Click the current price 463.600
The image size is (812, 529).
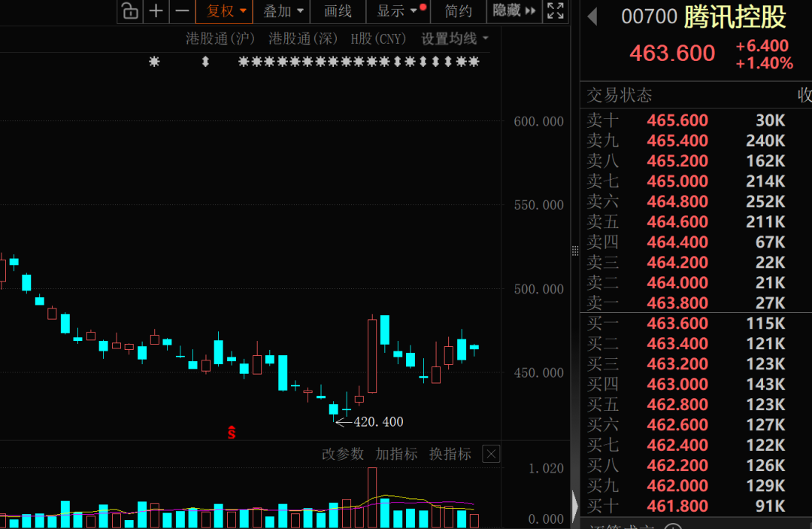click(x=672, y=53)
